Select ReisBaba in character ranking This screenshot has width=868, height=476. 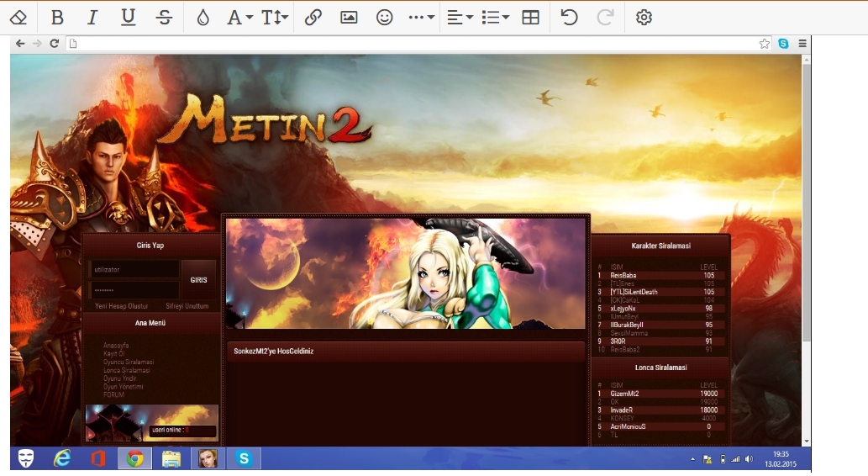coord(661,275)
